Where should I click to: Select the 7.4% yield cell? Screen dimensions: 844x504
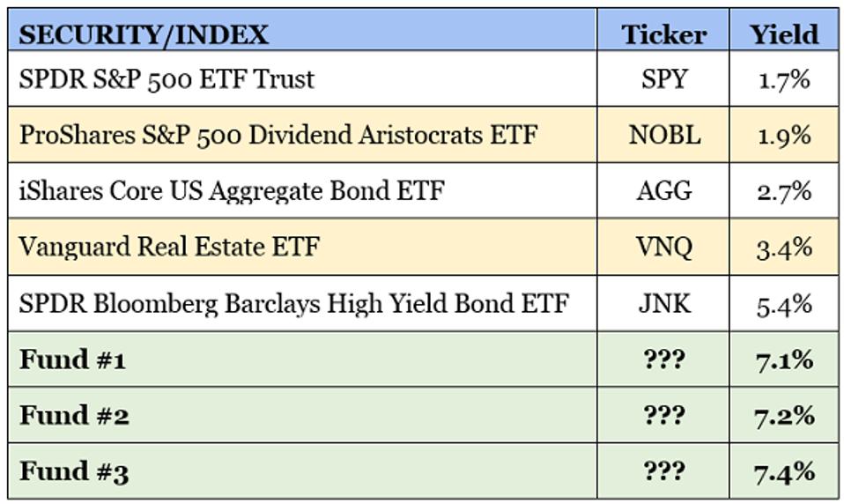(783, 471)
